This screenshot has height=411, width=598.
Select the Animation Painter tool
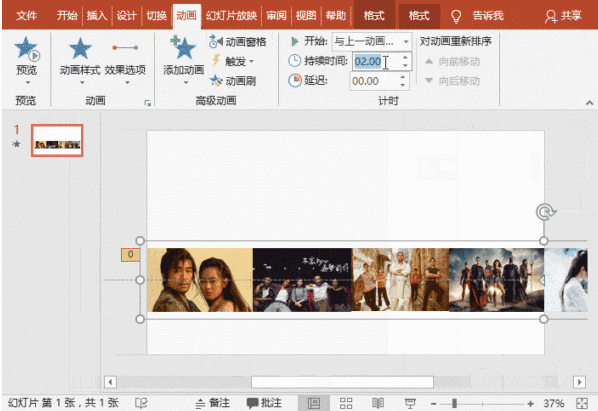(233, 81)
